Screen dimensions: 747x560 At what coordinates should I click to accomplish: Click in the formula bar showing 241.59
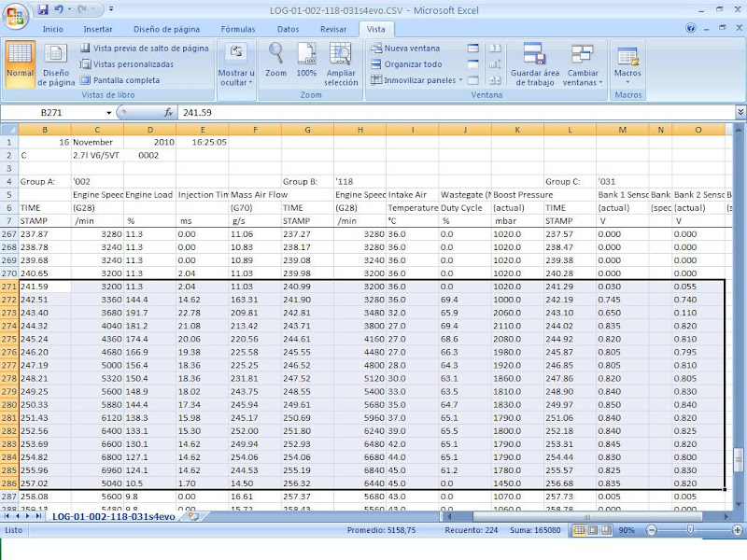click(x=456, y=112)
